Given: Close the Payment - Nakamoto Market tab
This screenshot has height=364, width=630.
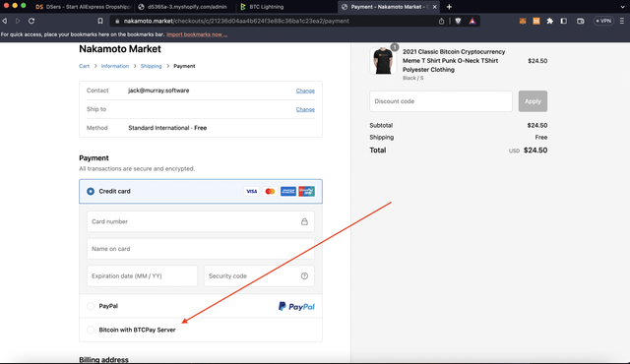Looking at the screenshot, I should click(434, 7).
